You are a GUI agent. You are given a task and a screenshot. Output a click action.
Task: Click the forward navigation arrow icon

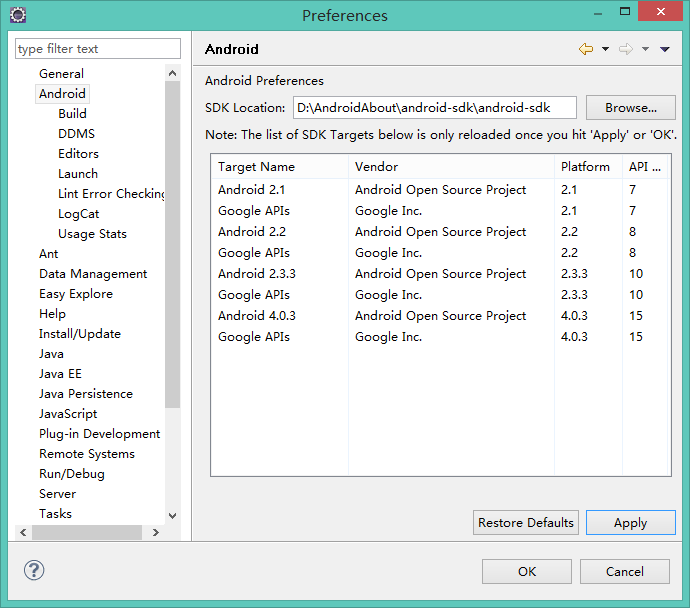(x=626, y=49)
